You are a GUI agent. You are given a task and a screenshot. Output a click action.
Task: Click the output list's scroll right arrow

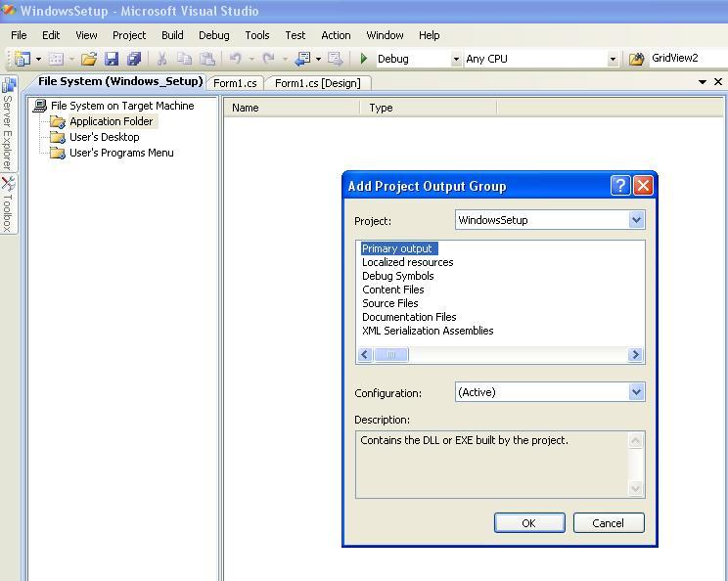pyautogui.click(x=635, y=355)
